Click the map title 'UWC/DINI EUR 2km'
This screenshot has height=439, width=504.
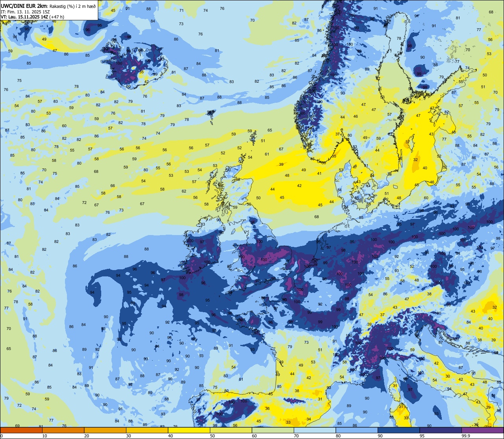pos(24,6)
